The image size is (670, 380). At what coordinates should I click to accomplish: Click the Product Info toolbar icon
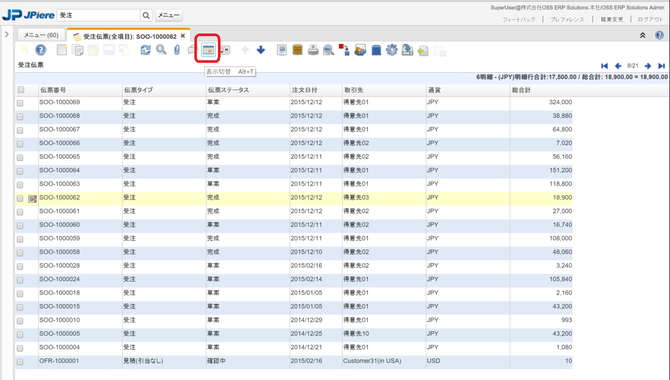(x=376, y=50)
